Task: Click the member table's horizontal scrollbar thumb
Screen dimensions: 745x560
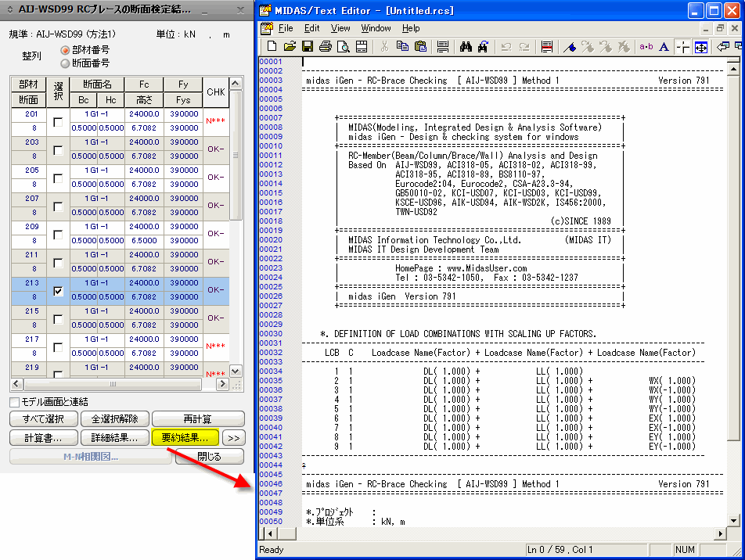Action: coord(113,384)
